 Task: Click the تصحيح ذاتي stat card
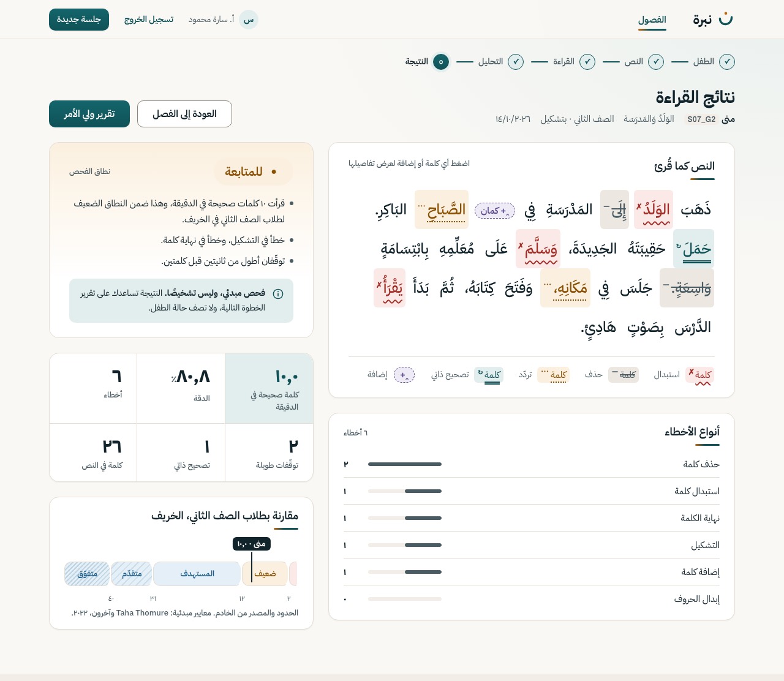[x=181, y=453]
